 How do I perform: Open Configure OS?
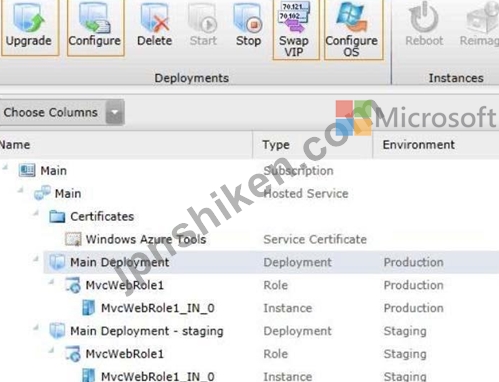pyautogui.click(x=353, y=29)
